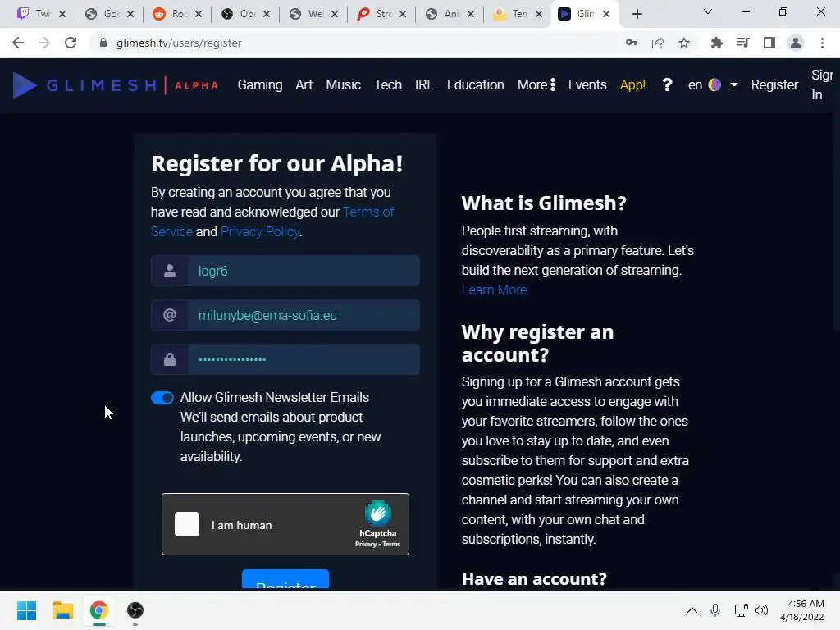Check the I am human hCaptcha box

point(187,524)
